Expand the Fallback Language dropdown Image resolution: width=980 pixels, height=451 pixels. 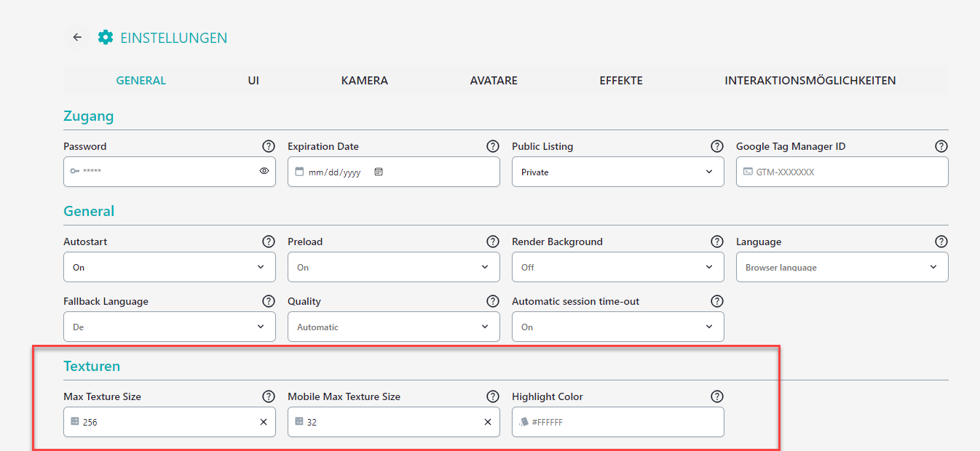tap(169, 327)
